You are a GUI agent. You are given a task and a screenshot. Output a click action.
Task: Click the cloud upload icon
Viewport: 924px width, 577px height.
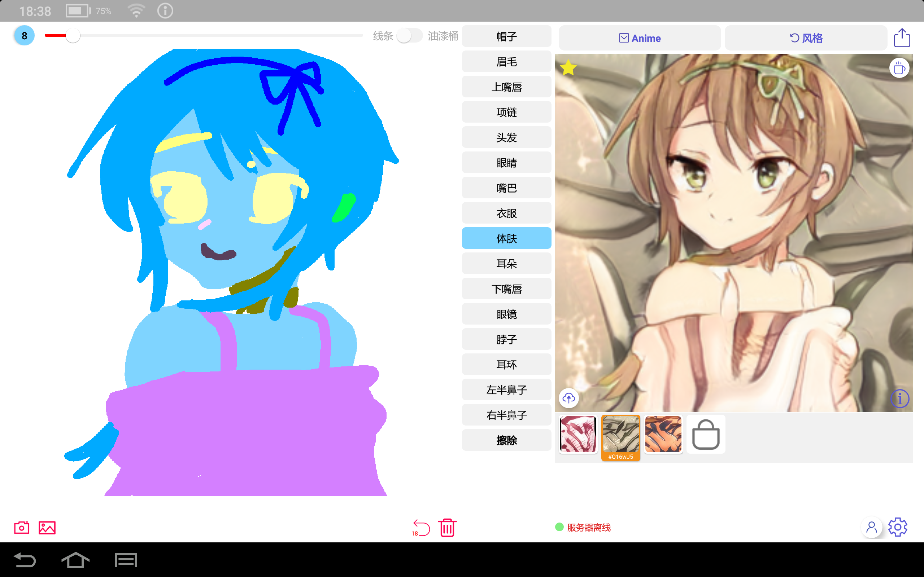(568, 398)
